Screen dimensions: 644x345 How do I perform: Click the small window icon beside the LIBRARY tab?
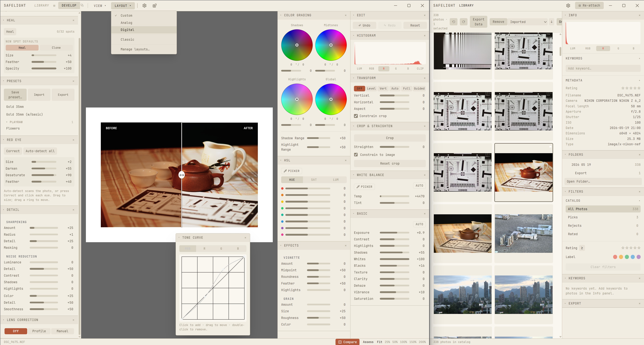(x=54, y=6)
